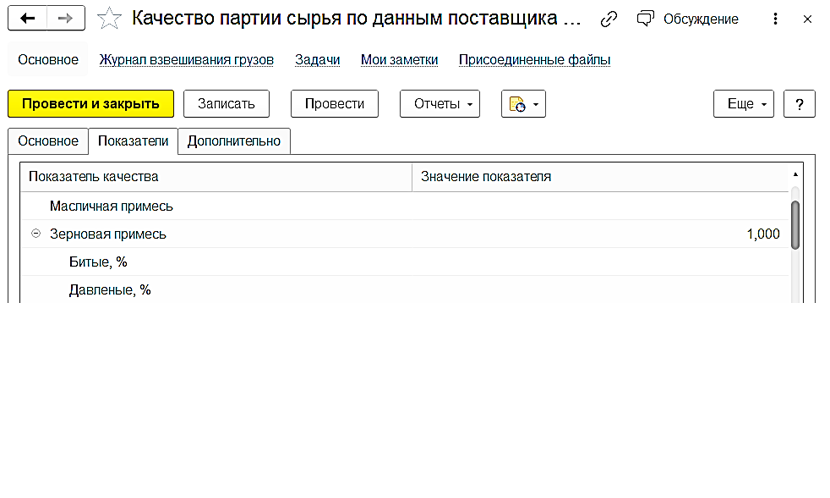Open the create-based-on document icon dropdown

pos(523,104)
